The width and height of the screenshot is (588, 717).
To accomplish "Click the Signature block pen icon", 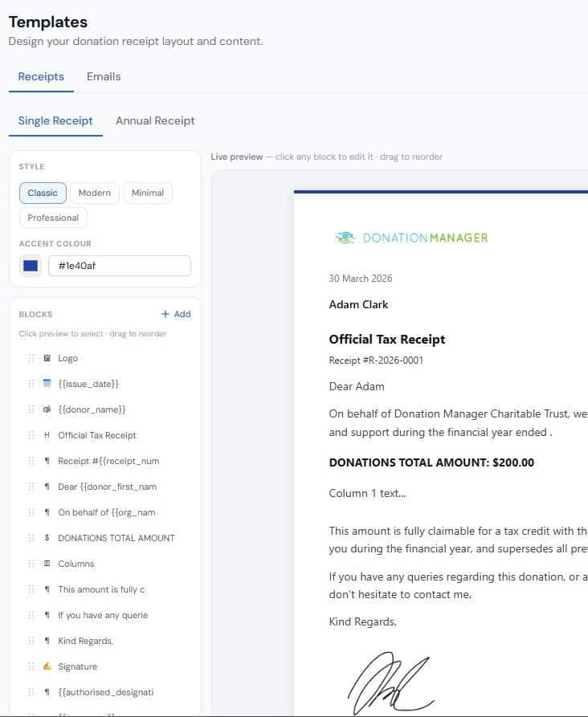I will tap(47, 666).
